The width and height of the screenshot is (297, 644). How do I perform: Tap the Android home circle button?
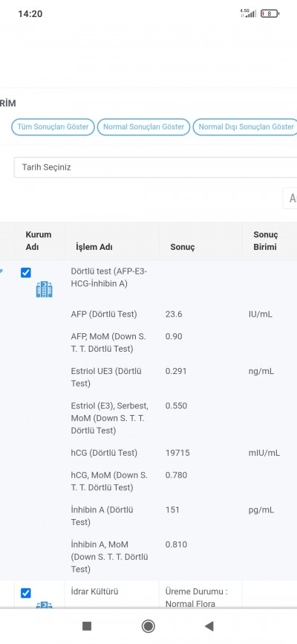click(148, 626)
